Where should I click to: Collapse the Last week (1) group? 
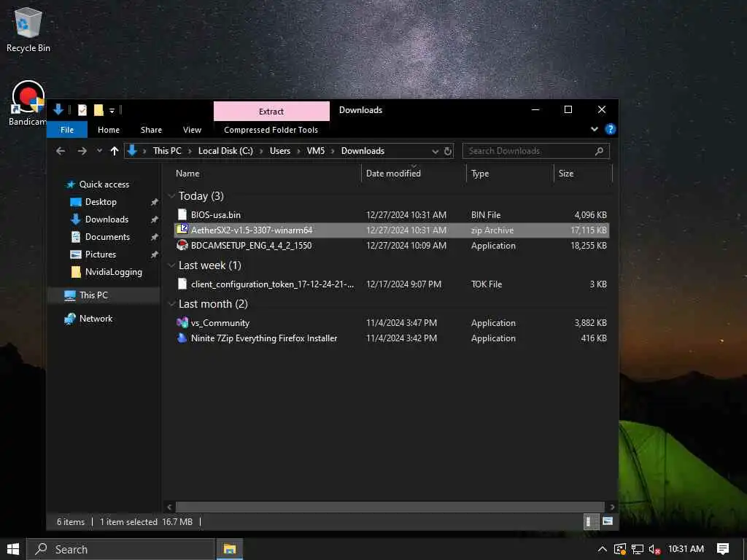pos(171,265)
